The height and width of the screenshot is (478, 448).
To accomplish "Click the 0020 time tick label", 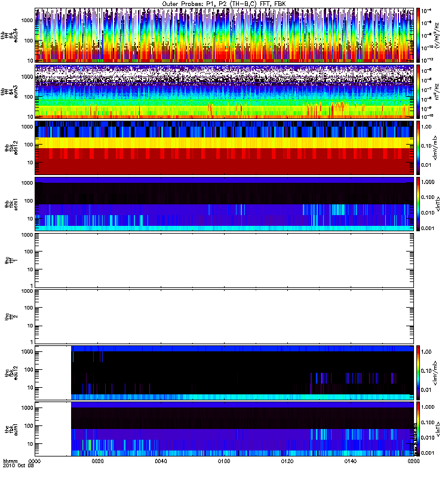I will [x=97, y=461].
